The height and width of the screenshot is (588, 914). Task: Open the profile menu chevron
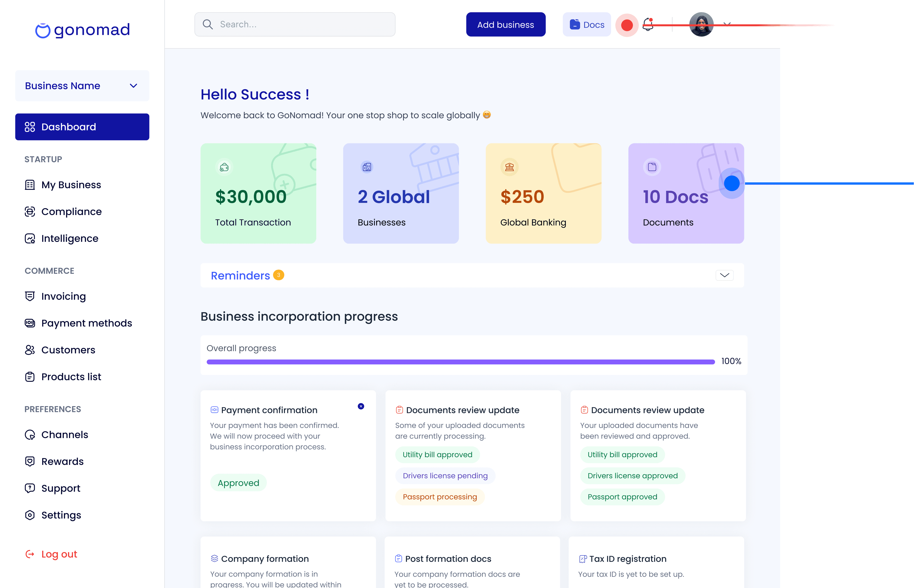click(727, 24)
